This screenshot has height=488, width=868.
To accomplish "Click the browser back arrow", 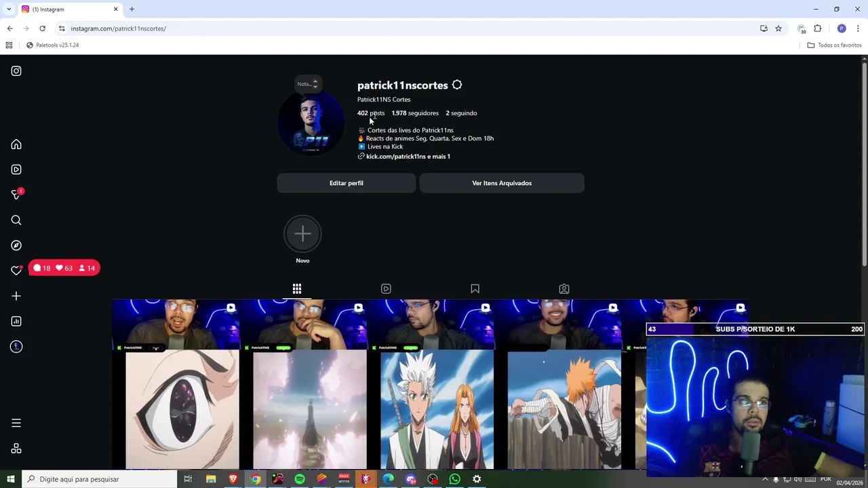I will pos(9,28).
